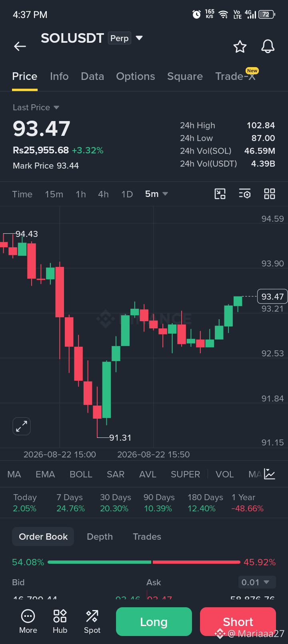Open the Square tab
The image size is (288, 644).
185,76
